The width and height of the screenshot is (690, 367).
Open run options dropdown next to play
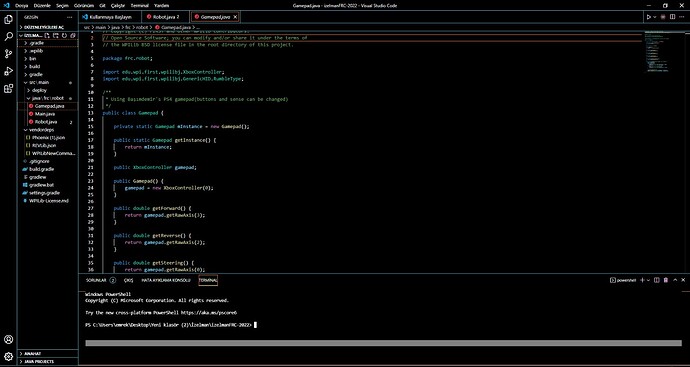654,17
